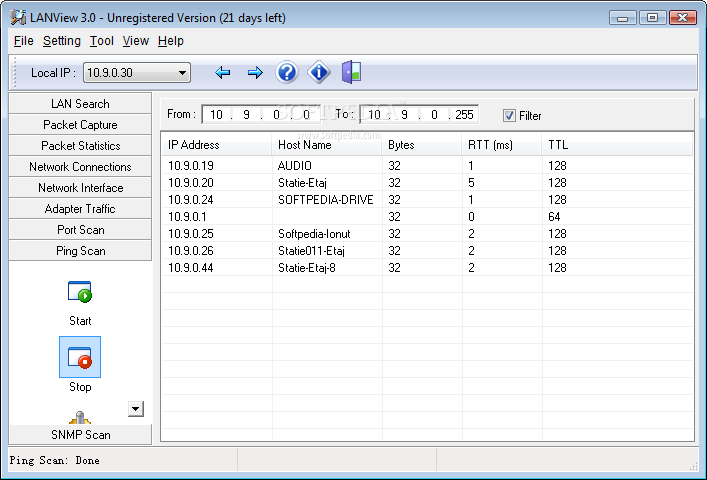Screen dimensions: 707x480
Task: Click the LANView app icon in title bar
Action: point(18,18)
